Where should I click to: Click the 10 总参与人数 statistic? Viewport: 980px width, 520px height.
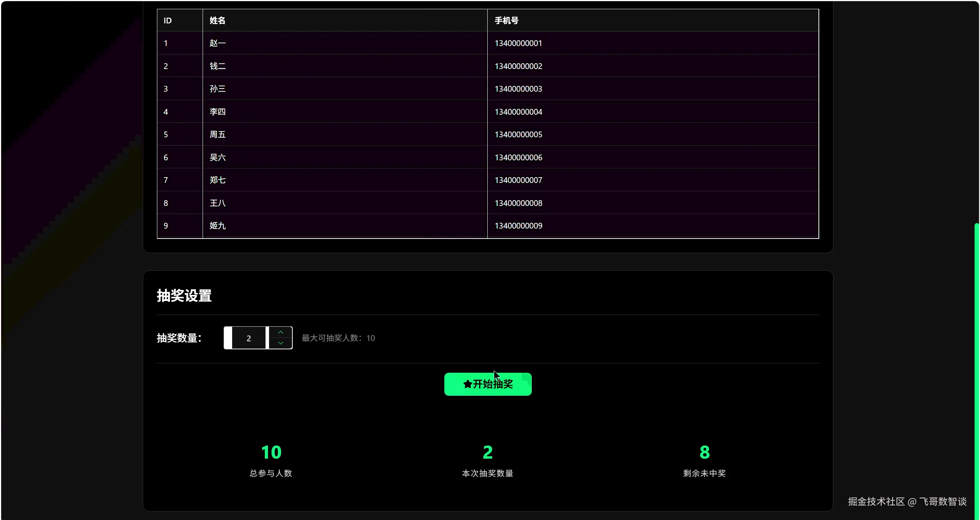[271, 453]
